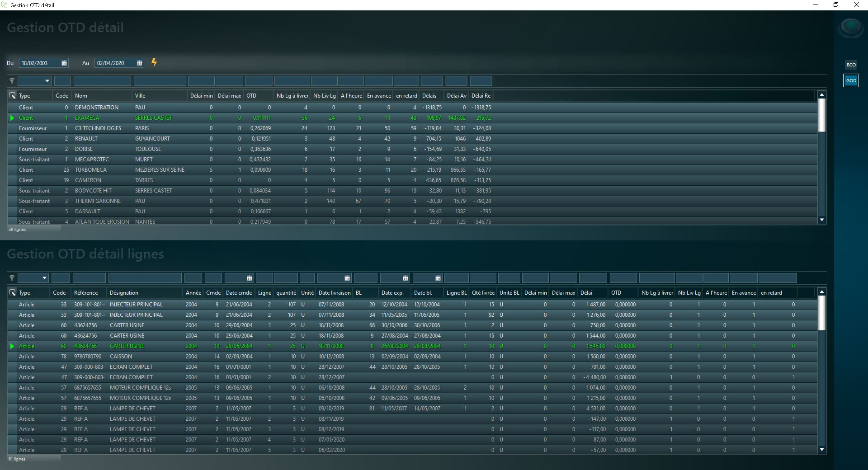Click select-all corner icon in lines grid

[x=12, y=293]
